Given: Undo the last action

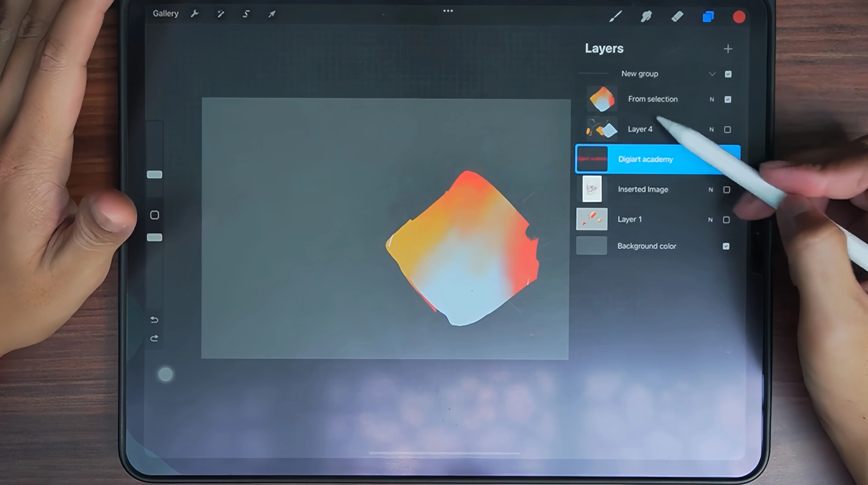Looking at the screenshot, I should [x=154, y=319].
